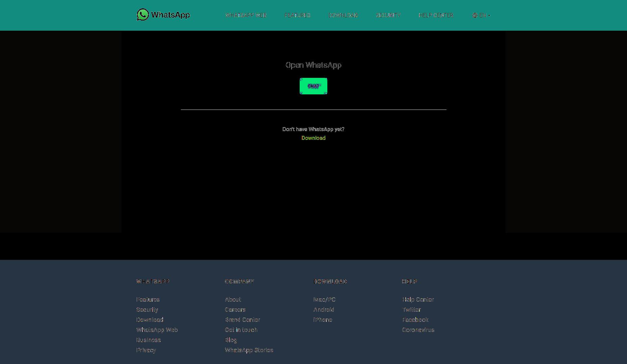Expand the EN language dropdown
This screenshot has width=627, height=364.
481,15
